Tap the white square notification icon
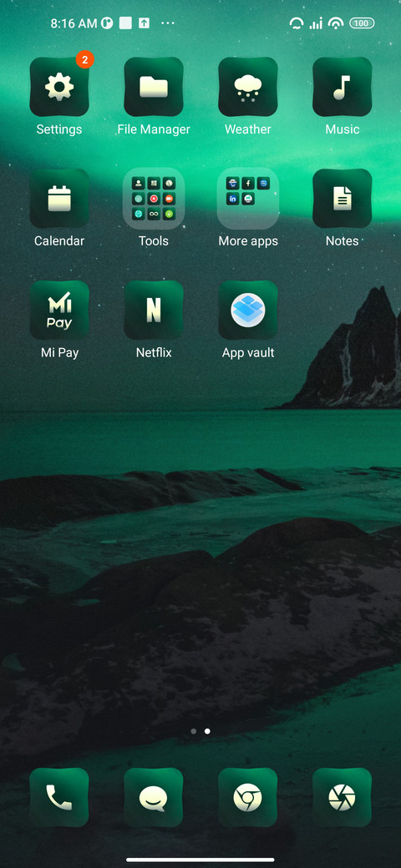 click(125, 23)
